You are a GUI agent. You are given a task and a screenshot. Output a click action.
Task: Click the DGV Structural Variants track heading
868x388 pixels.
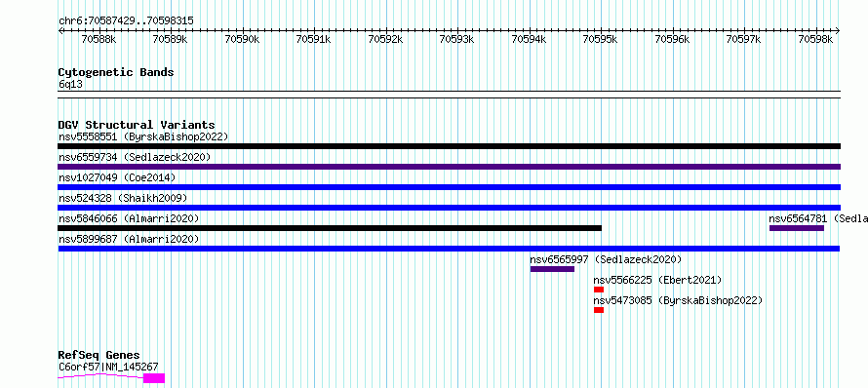137,125
